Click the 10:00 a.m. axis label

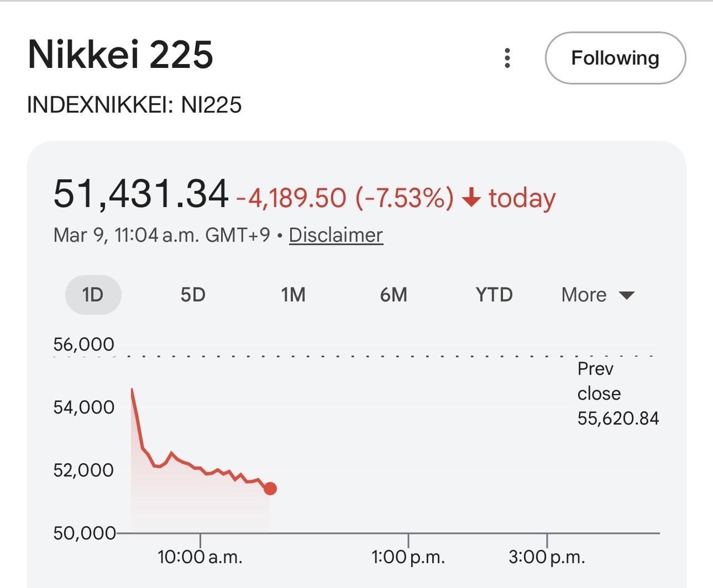point(200,556)
